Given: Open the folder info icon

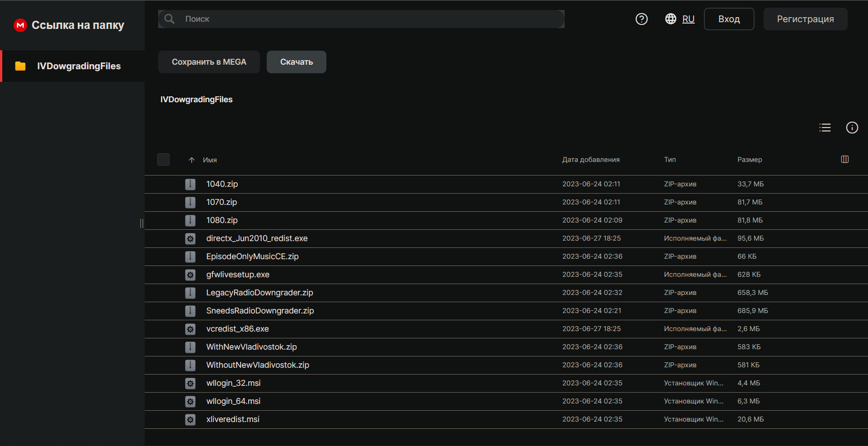Looking at the screenshot, I should pos(852,128).
